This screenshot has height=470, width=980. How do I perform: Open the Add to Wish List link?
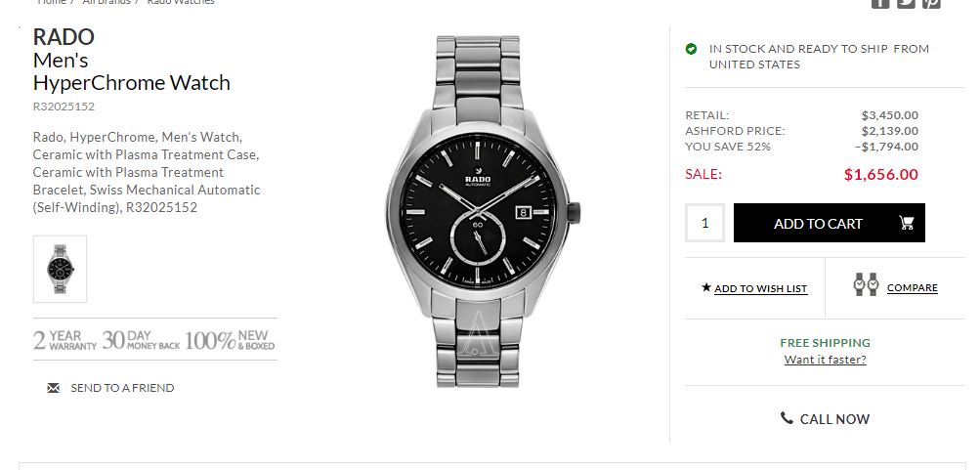pyautogui.click(x=760, y=289)
